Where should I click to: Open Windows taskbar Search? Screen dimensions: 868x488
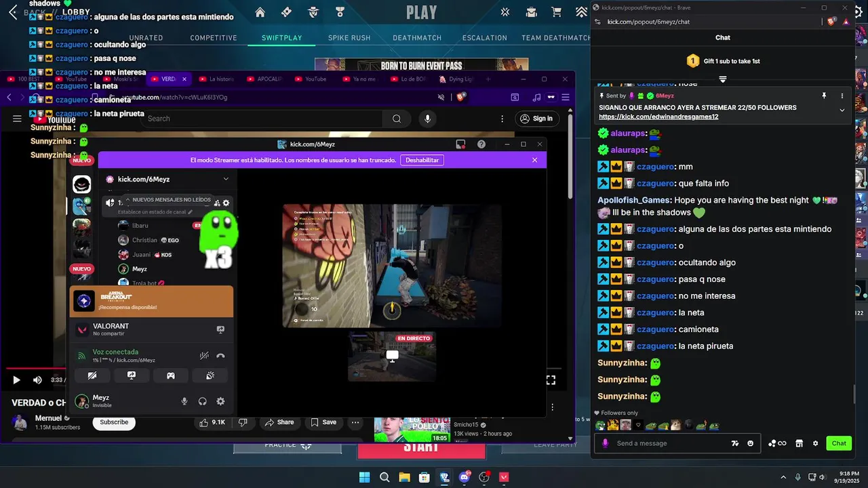click(x=384, y=477)
